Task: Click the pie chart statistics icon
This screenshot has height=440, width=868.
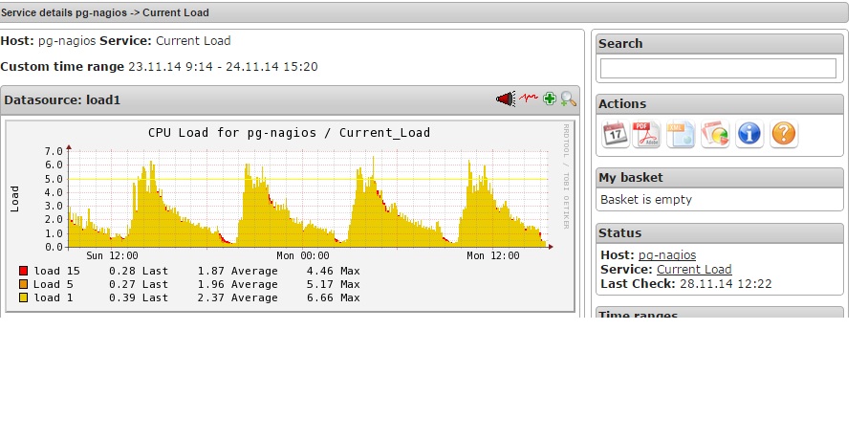Action: [715, 134]
